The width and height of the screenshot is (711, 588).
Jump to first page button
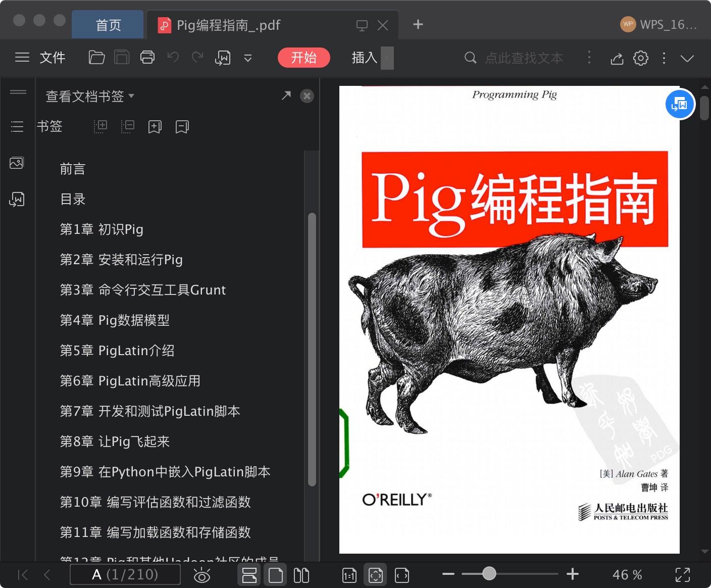point(23,575)
